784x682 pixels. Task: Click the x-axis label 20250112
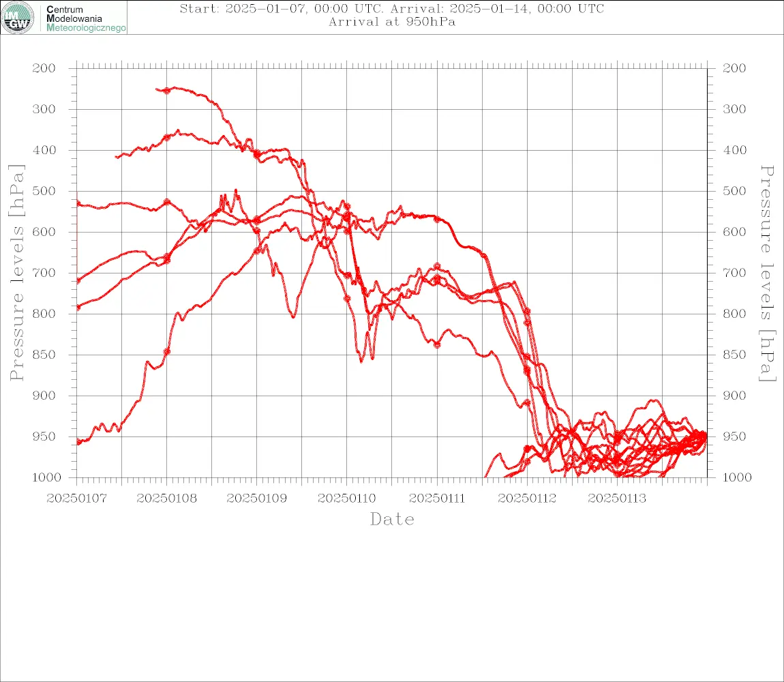(527, 499)
